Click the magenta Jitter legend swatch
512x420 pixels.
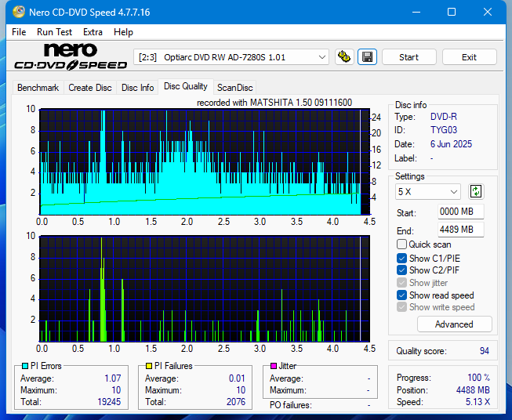tap(274, 366)
